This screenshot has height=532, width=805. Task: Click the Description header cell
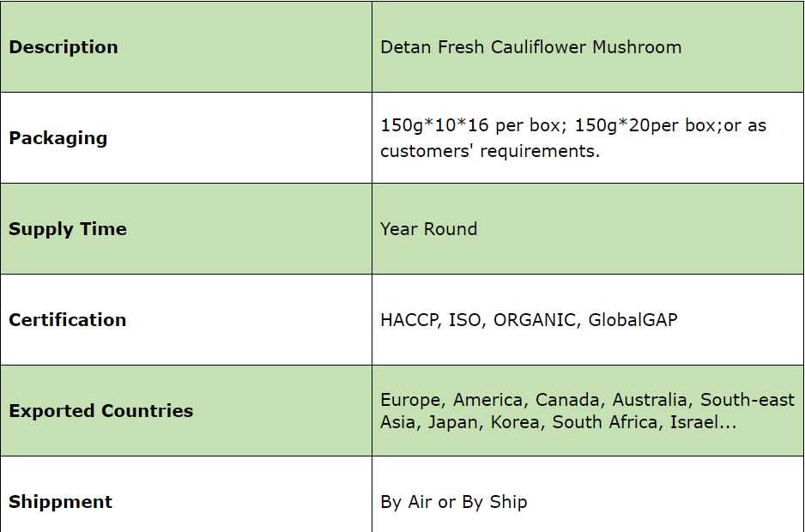64,47
